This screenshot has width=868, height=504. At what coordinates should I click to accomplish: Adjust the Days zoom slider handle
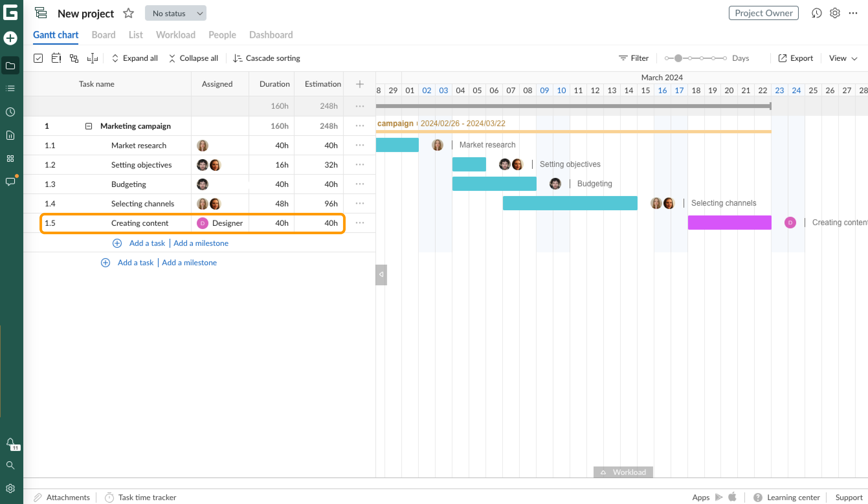678,58
